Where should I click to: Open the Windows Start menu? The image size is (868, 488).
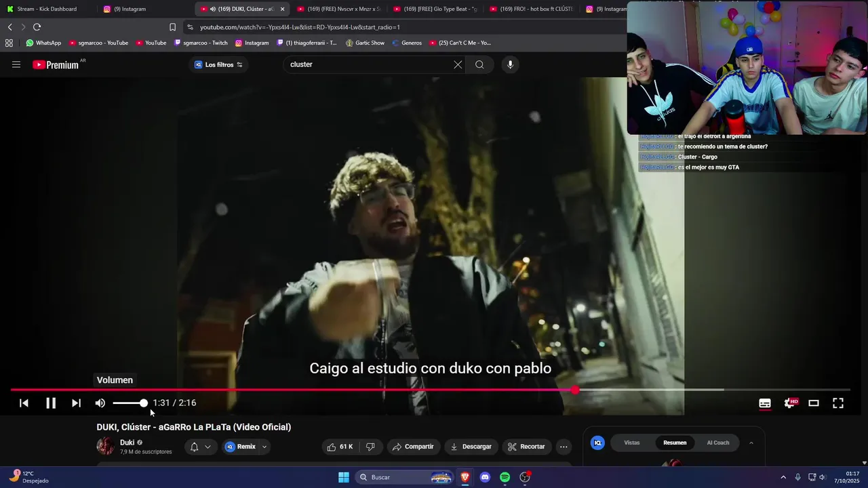tap(344, 477)
